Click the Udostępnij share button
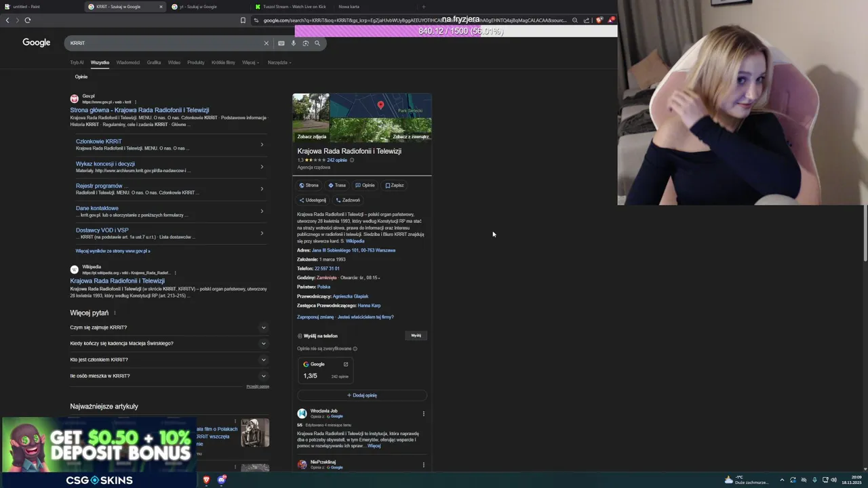Viewport: 868px width, 488px height. click(313, 200)
